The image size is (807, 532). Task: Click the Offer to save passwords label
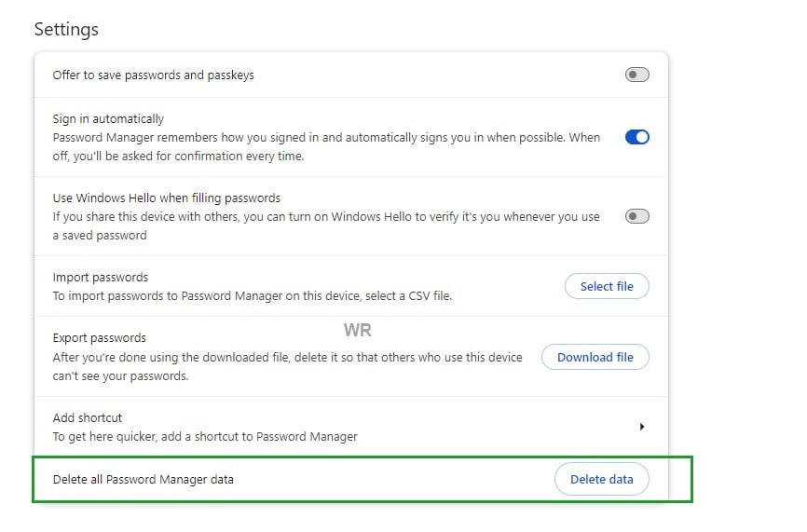(x=153, y=75)
